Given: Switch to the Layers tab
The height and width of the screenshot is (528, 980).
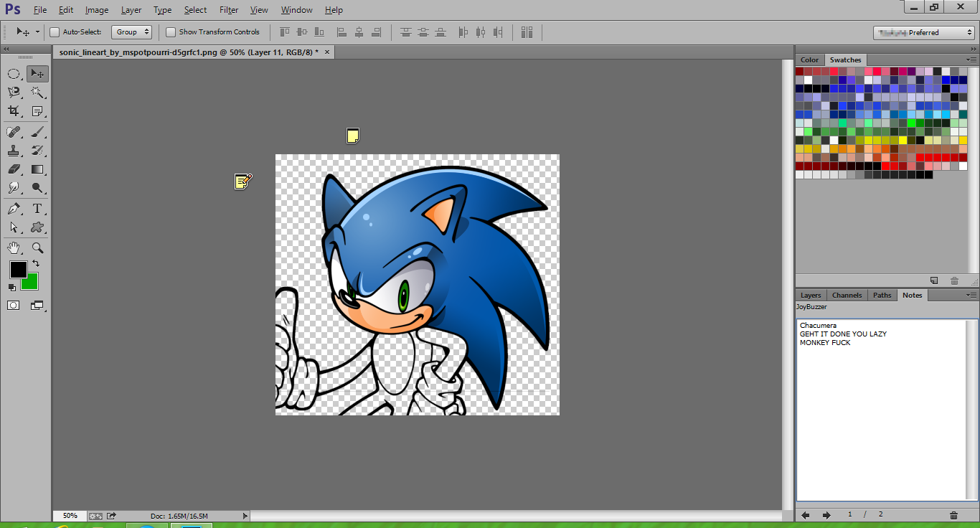Looking at the screenshot, I should pos(811,296).
